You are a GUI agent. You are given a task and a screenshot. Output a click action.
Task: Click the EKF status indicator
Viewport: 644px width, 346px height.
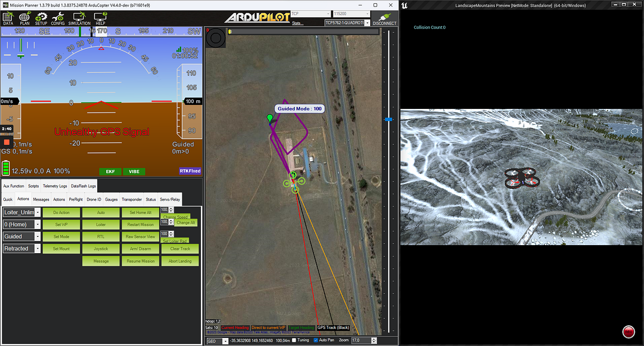(x=109, y=171)
